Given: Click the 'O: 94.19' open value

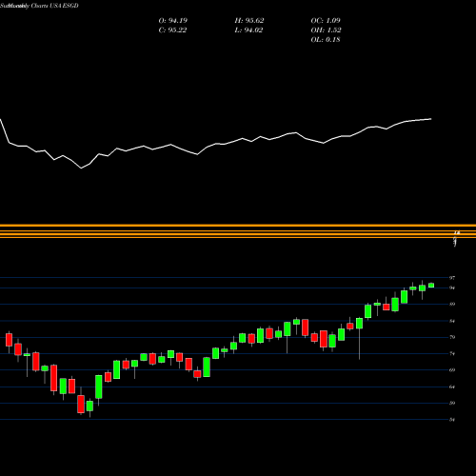Looking at the screenshot, I should click(173, 21).
